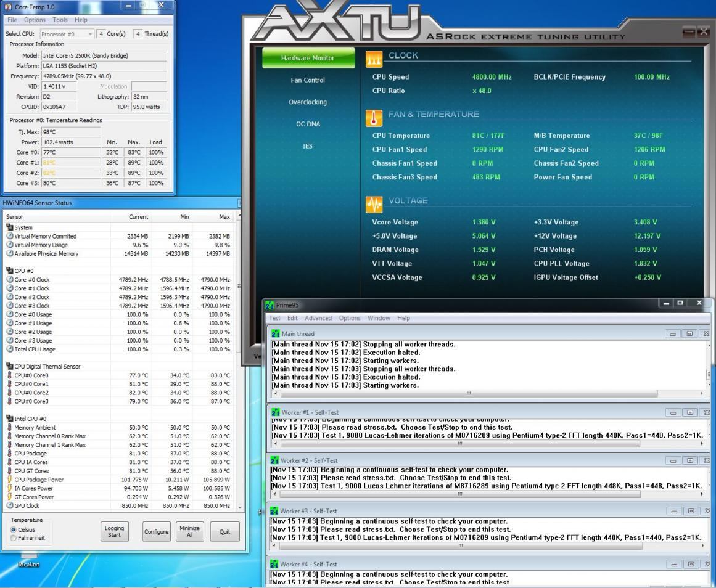Open Fan Control section in AXTU

(x=308, y=80)
